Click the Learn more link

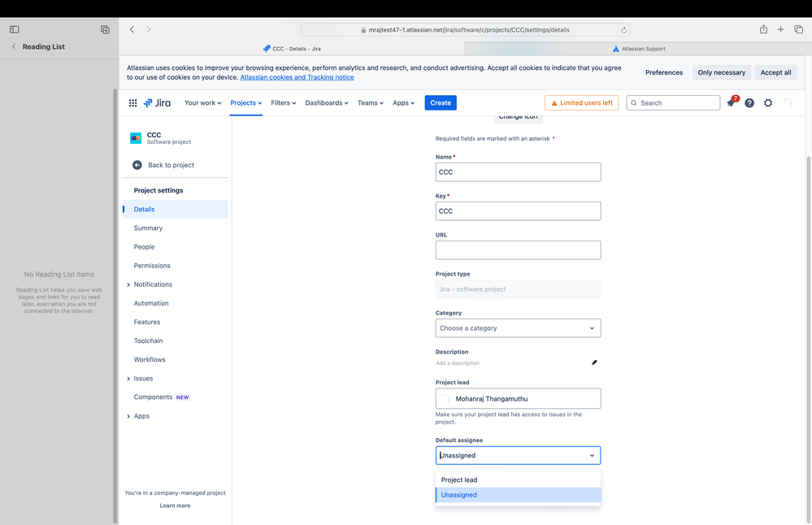[x=175, y=505]
